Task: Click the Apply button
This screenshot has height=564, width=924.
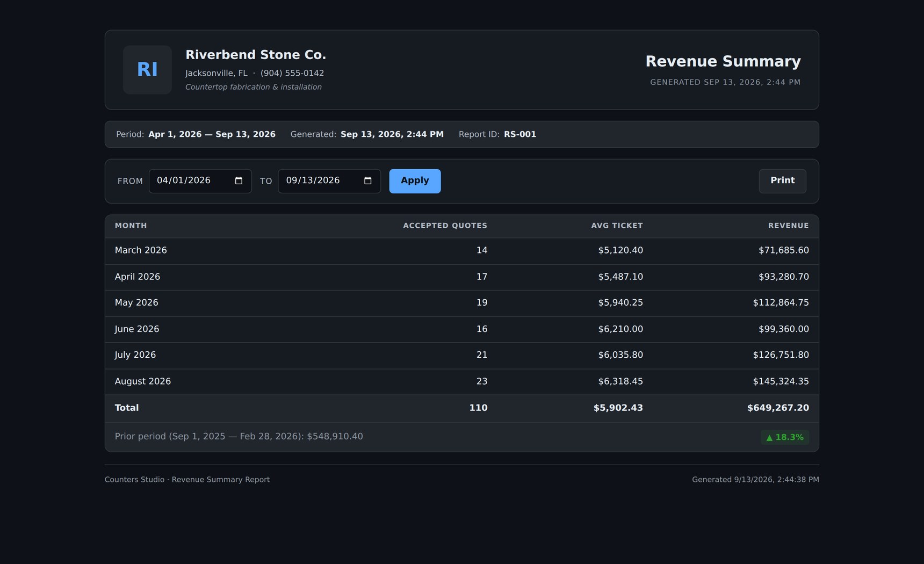Action: [415, 181]
